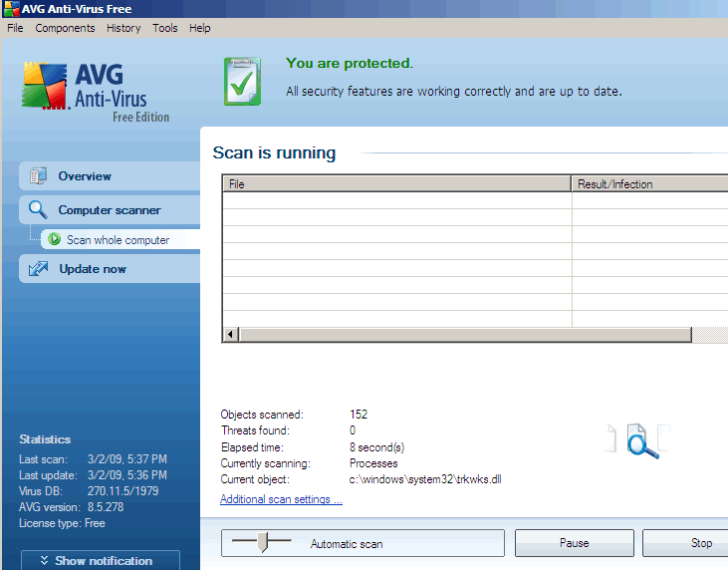The width and height of the screenshot is (728, 570).
Task: Click the Automatic scan priority slider
Action: pos(262,542)
